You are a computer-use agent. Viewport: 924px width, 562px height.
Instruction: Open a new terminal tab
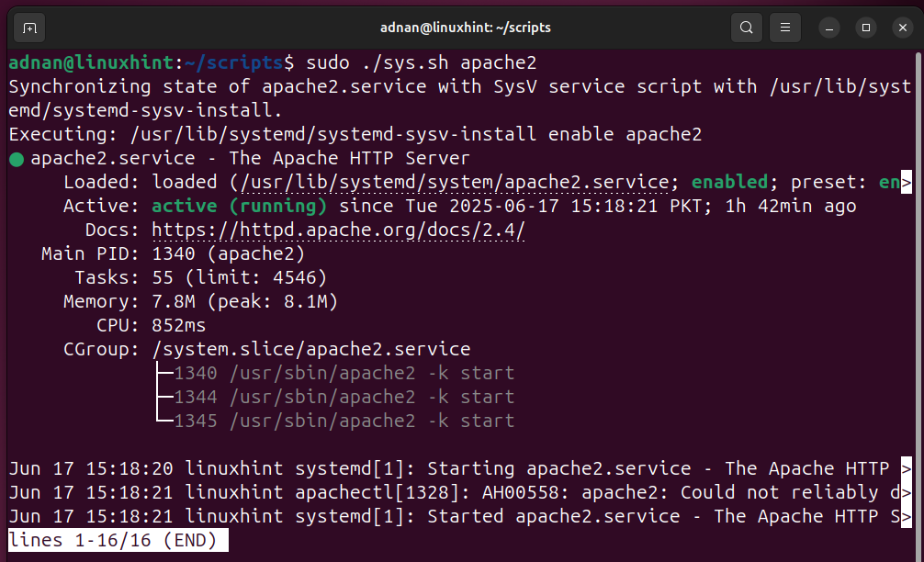click(30, 28)
